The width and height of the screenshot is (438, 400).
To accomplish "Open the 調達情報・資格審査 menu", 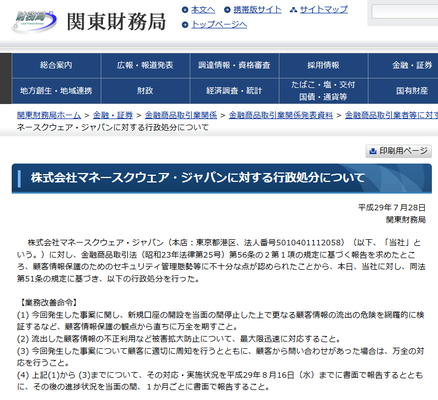I will pos(234,65).
